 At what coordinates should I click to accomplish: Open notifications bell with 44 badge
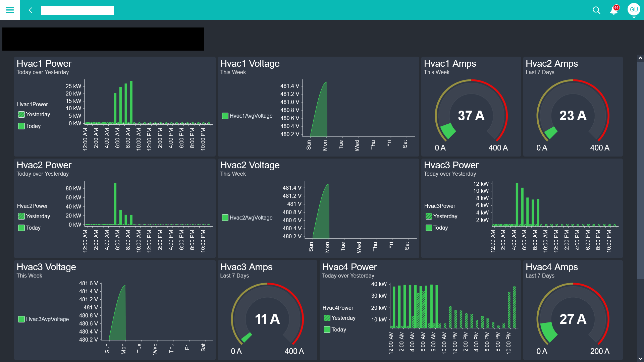[614, 10]
